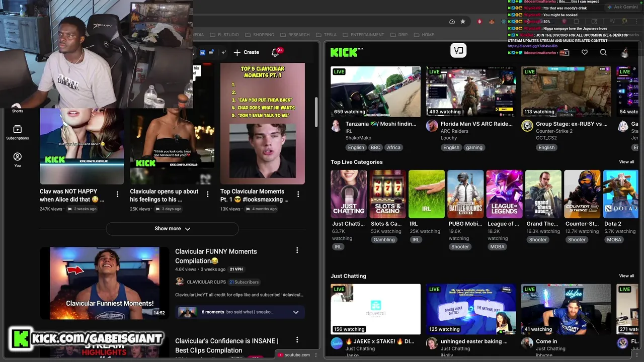This screenshot has height=362, width=644.
Task: Expand the '6 moments' key moments chevron
Action: pyautogui.click(x=296, y=312)
